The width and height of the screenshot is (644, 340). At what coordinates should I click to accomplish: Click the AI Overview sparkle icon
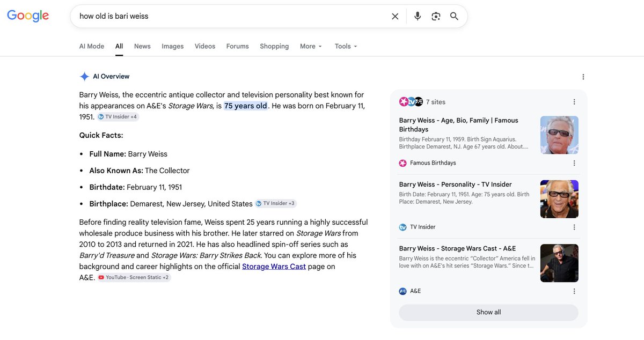click(84, 77)
